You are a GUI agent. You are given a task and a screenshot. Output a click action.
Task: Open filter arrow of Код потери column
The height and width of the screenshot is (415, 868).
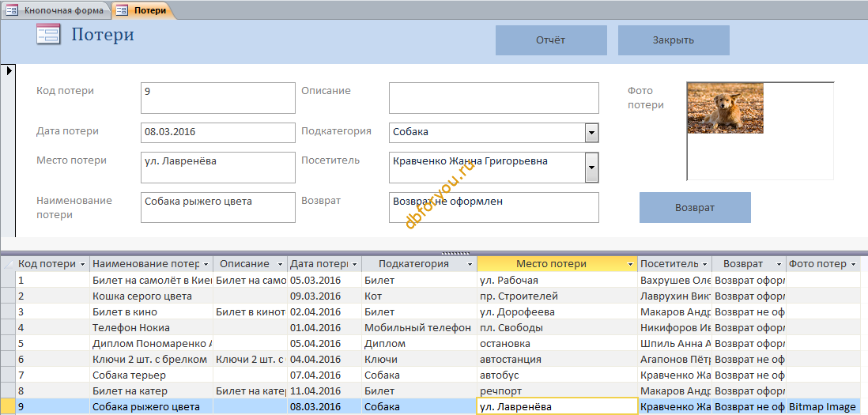coord(82,265)
